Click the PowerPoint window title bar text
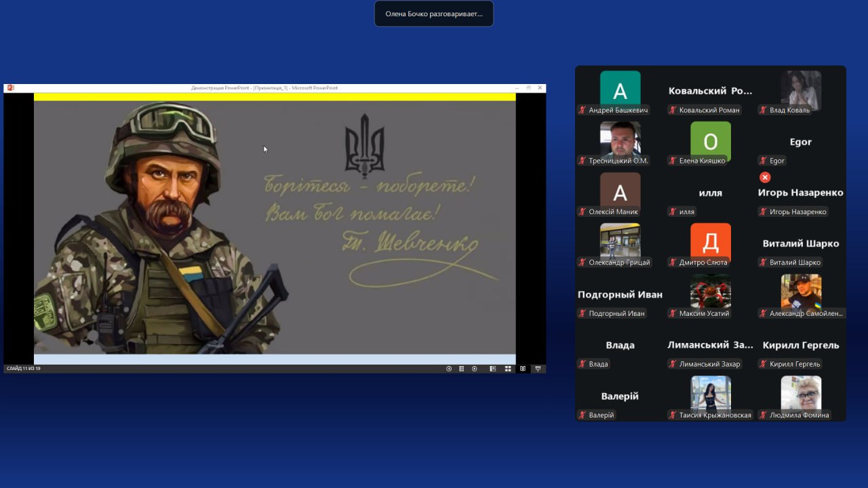Screen dimensions: 868x488 (264, 87)
